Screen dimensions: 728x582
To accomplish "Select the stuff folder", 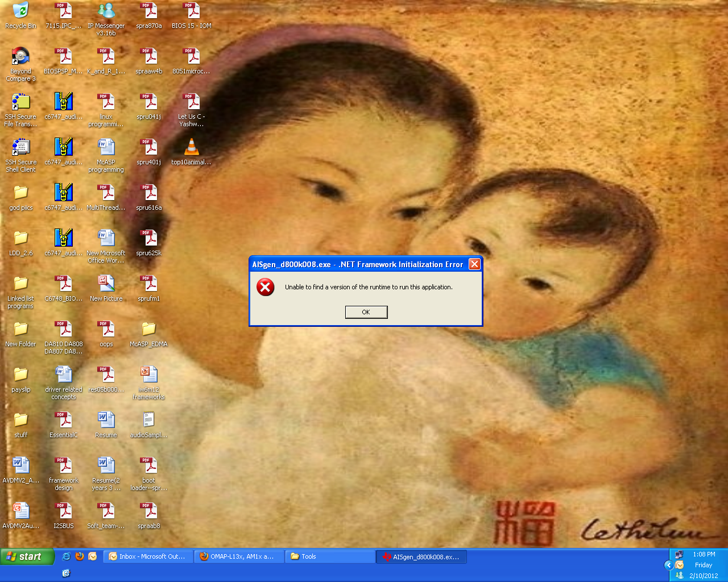I will pos(20,425).
